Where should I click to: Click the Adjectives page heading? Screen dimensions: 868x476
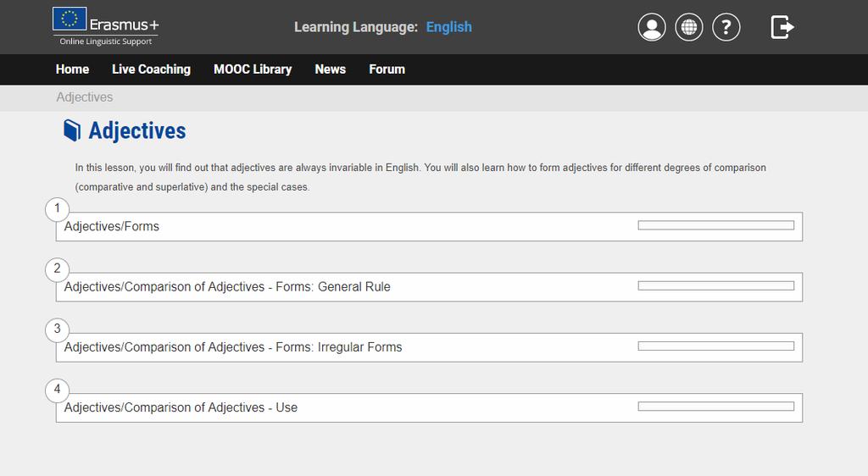click(x=137, y=131)
